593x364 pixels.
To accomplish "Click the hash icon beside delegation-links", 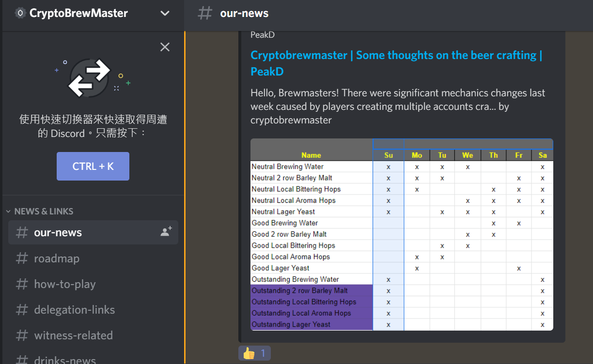I will click(22, 310).
